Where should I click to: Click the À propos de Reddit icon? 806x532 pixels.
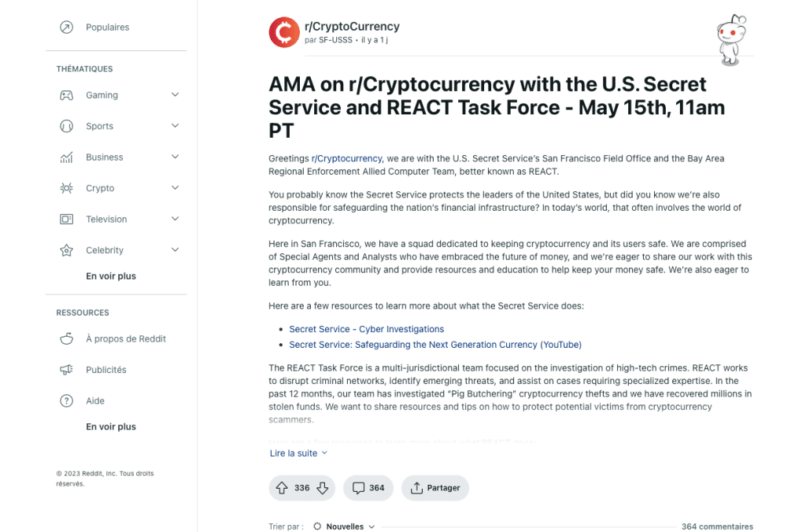coord(66,338)
